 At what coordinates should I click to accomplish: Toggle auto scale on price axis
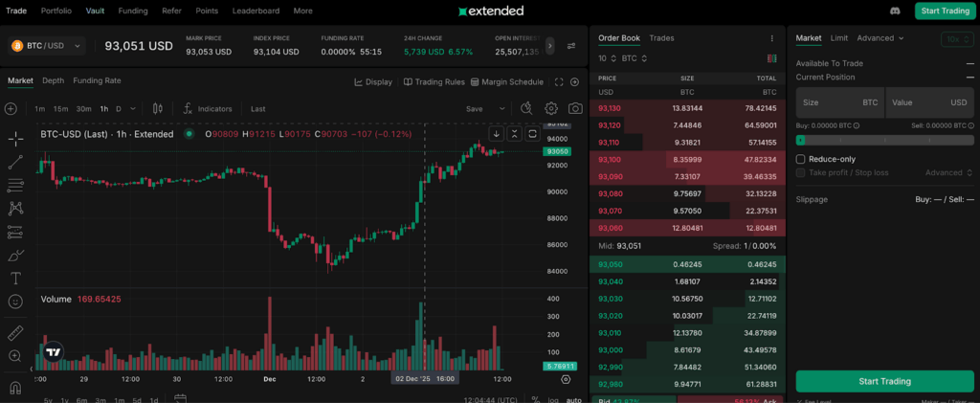(574, 400)
